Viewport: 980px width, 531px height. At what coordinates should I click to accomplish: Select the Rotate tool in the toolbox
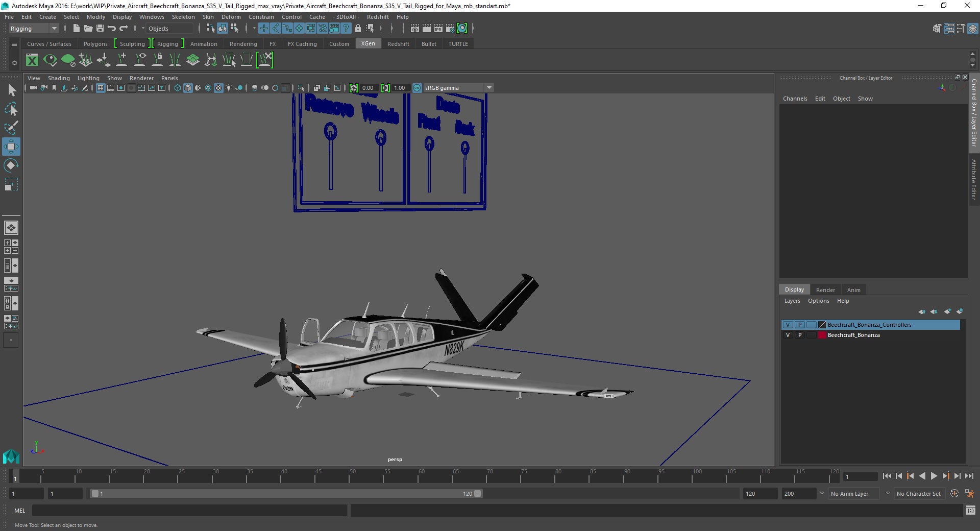point(11,165)
